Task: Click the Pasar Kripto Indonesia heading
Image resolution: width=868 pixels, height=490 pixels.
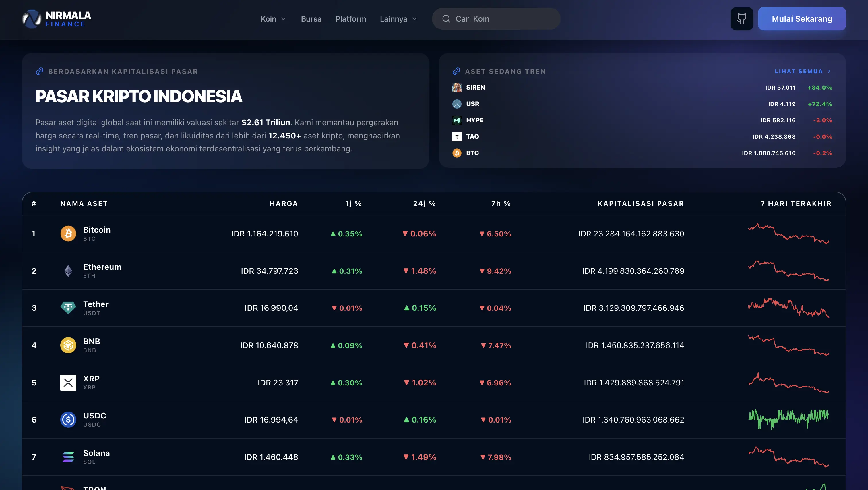Action: coord(139,97)
